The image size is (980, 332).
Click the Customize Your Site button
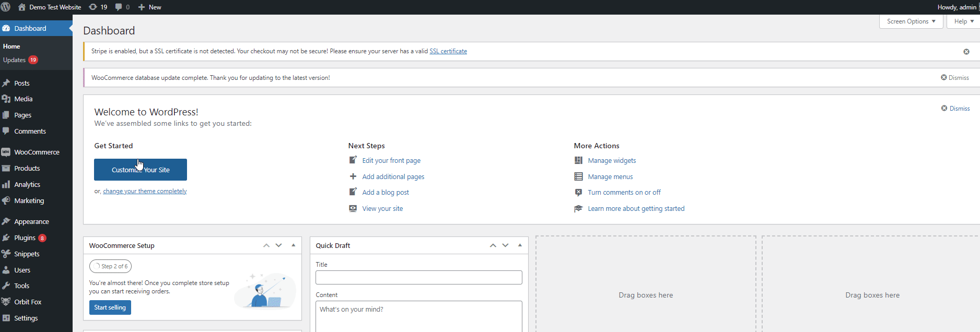[141, 170]
